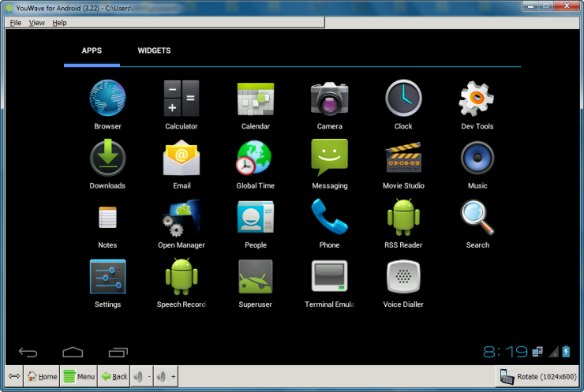The image size is (584, 392).
Task: Launch Dev Tools
Action: point(477,99)
